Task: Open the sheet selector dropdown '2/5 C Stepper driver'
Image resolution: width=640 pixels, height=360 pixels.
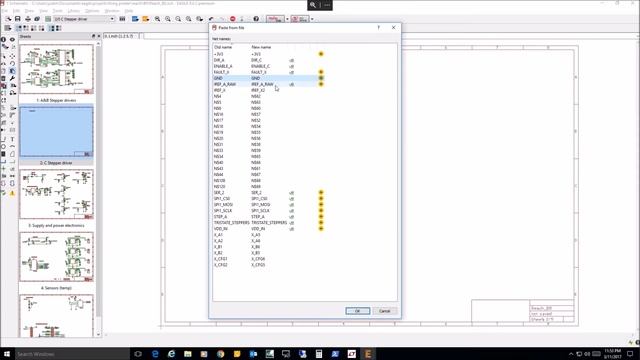Action: (x=84, y=19)
